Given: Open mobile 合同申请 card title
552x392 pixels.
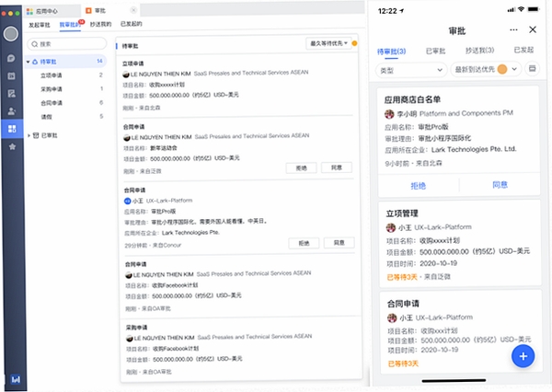Looking at the screenshot, I should pyautogui.click(x=403, y=304).
